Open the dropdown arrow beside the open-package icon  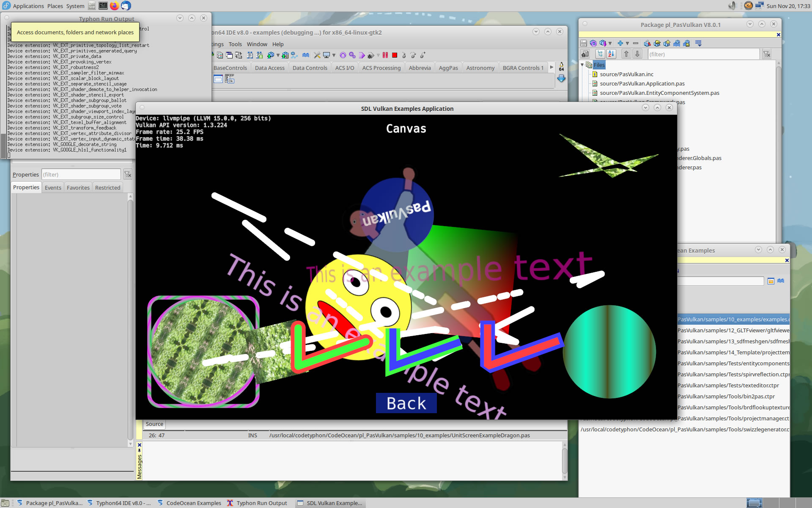278,55
